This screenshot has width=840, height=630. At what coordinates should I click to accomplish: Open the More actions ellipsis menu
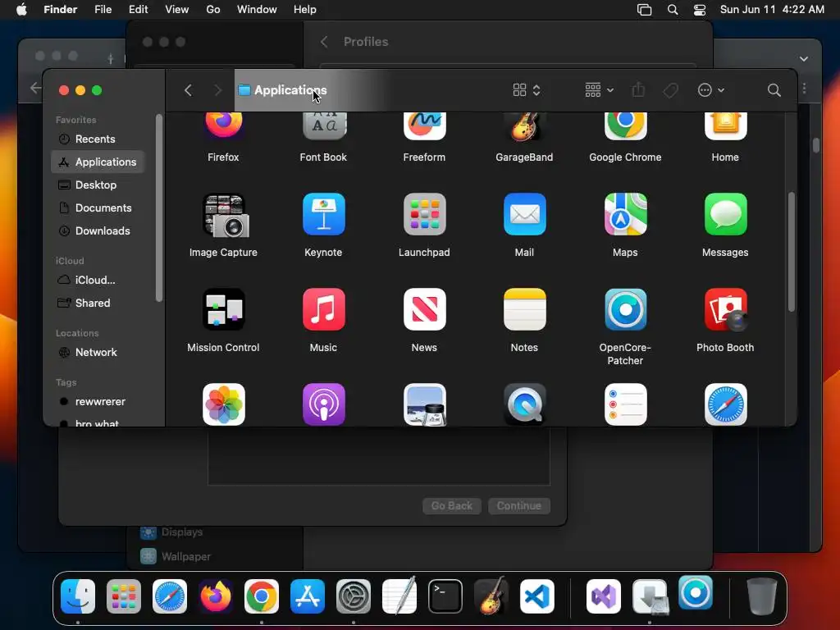click(711, 90)
